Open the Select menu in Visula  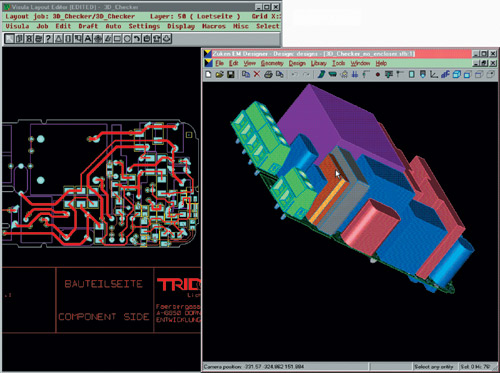(268, 26)
